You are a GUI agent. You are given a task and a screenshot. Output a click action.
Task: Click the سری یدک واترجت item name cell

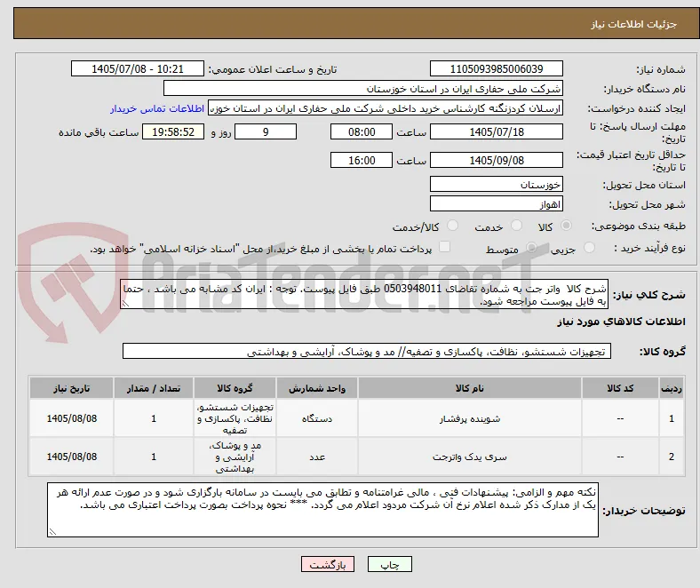click(470, 457)
